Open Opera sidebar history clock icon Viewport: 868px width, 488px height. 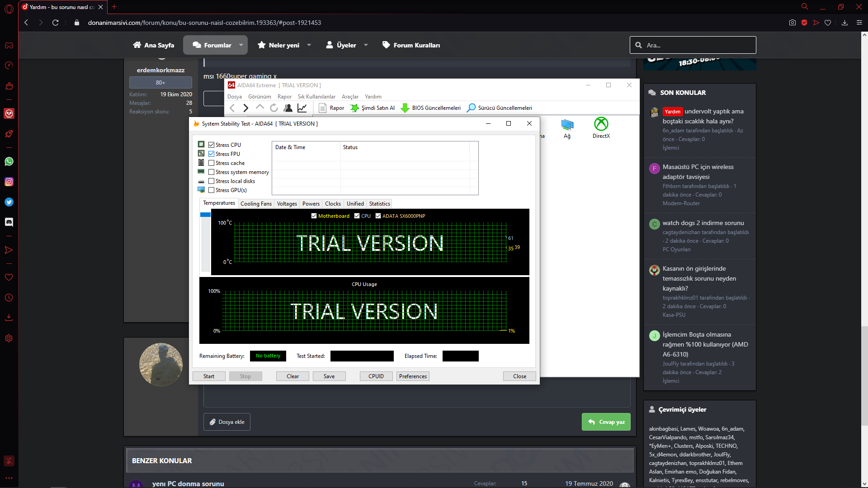click(9, 298)
